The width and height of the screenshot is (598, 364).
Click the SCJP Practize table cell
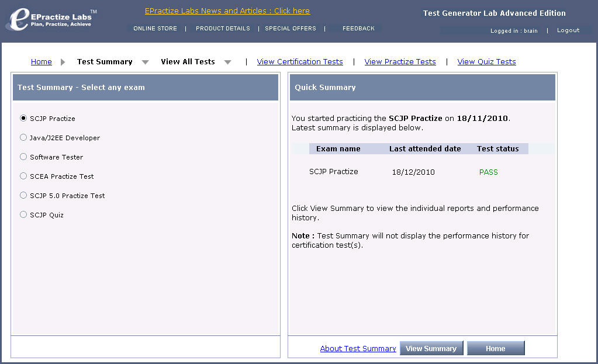334,172
